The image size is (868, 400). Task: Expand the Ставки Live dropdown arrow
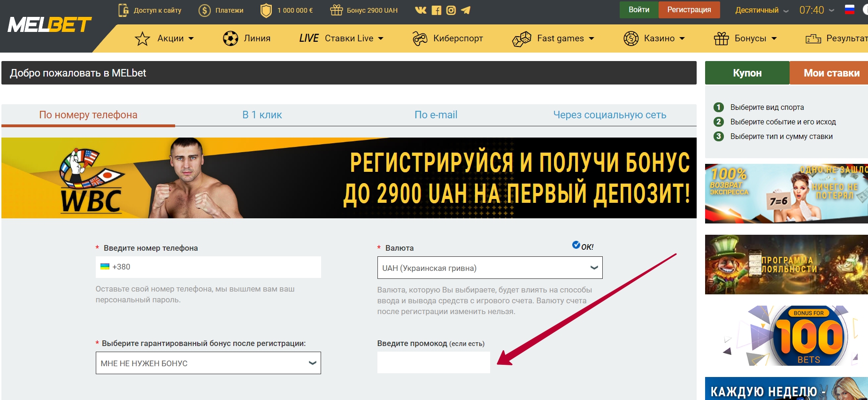[x=381, y=38]
